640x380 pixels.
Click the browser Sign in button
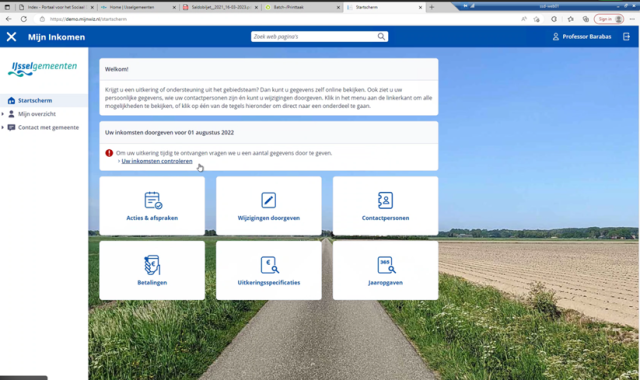pos(609,19)
